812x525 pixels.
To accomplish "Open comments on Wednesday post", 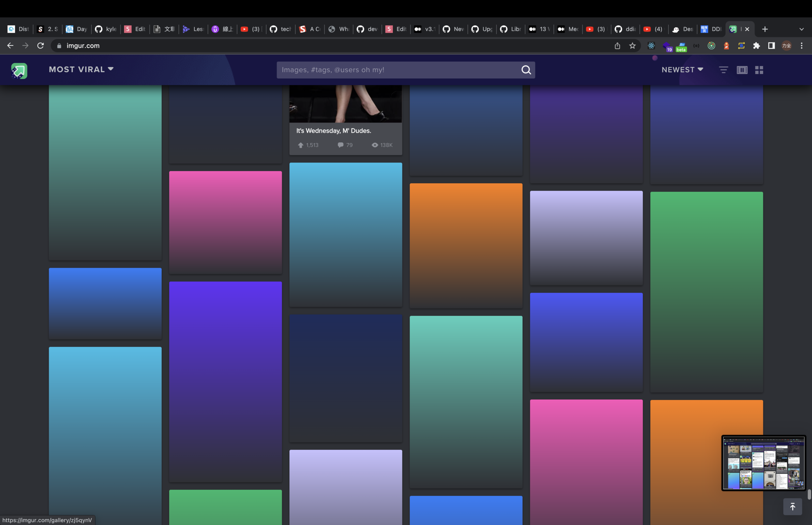I will click(341, 145).
